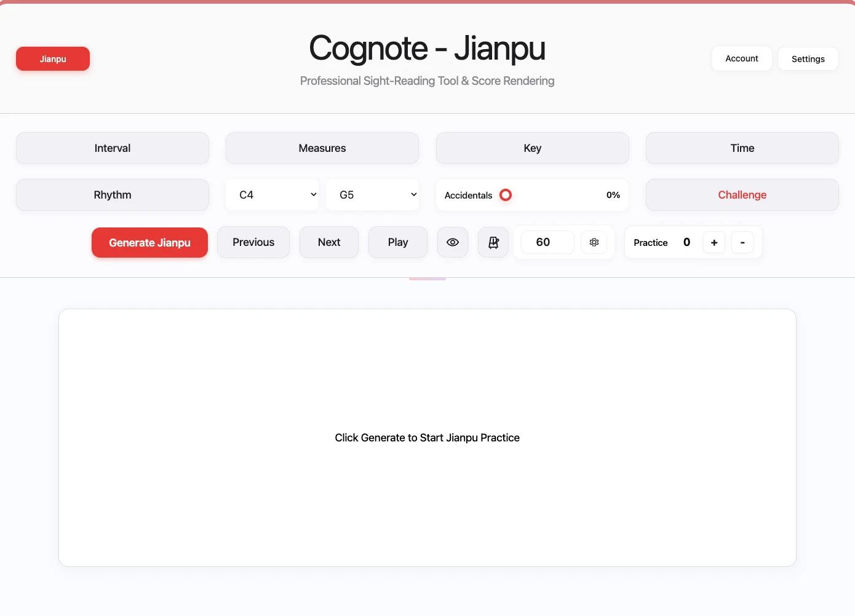Expand the G5 highest note dropdown
The width and height of the screenshot is (855, 616).
(x=372, y=195)
